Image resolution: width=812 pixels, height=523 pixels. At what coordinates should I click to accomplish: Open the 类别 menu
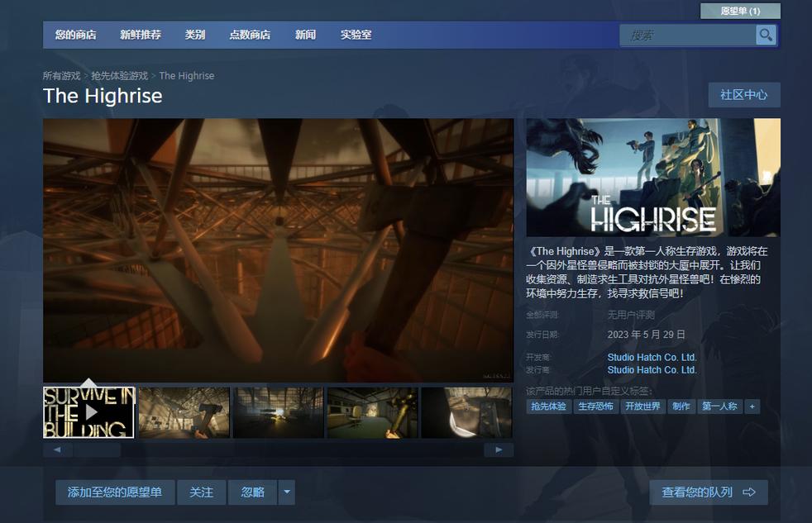click(195, 35)
